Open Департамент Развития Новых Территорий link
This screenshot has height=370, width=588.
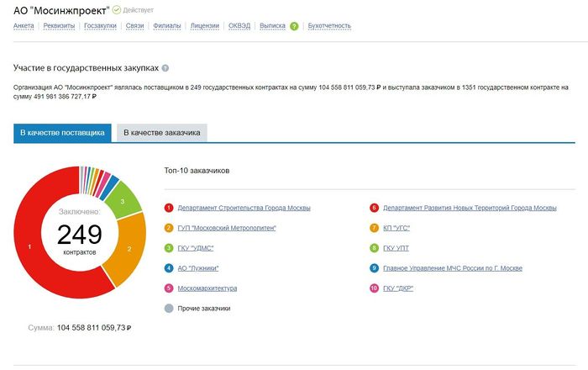point(470,208)
